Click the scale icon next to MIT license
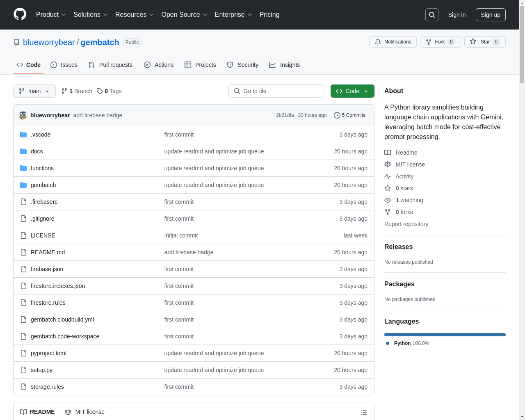Viewport: 525px width, 420px height. pos(388,164)
